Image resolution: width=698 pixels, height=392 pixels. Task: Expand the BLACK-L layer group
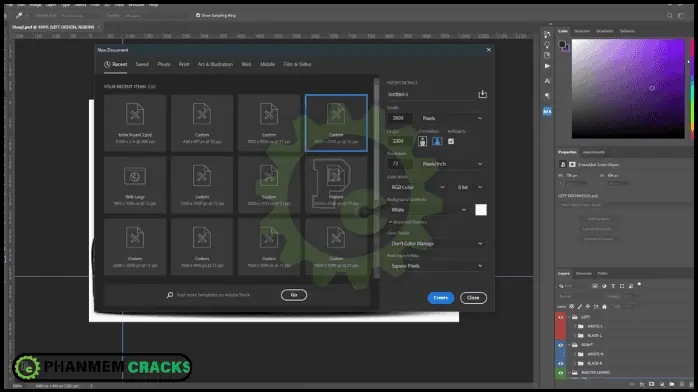click(x=575, y=335)
